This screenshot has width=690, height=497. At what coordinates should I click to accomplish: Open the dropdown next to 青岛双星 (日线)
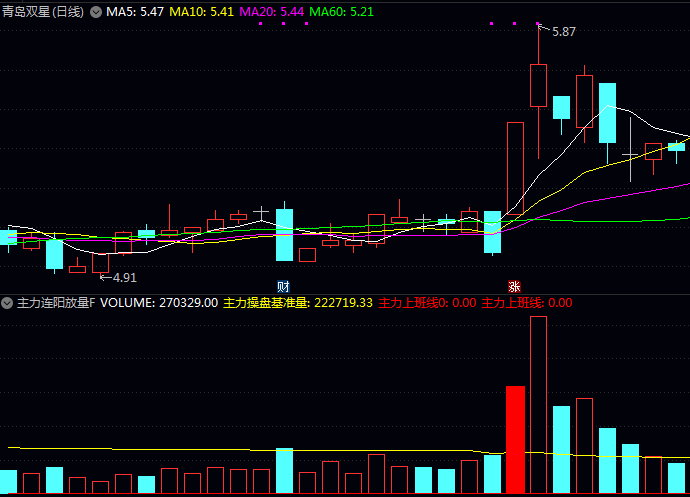[96, 12]
